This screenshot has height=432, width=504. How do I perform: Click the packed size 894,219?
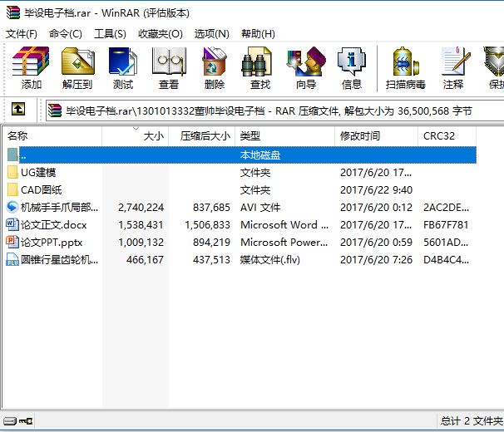(211, 242)
